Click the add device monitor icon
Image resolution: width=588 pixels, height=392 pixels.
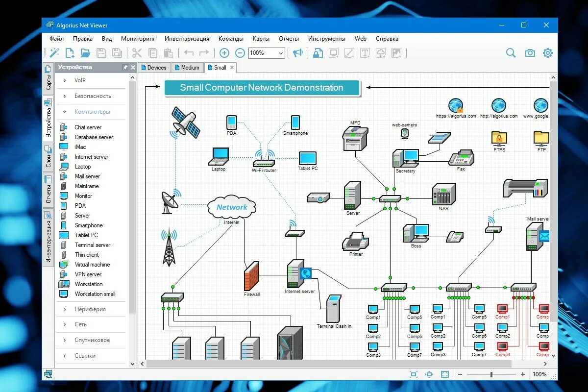tap(334, 53)
